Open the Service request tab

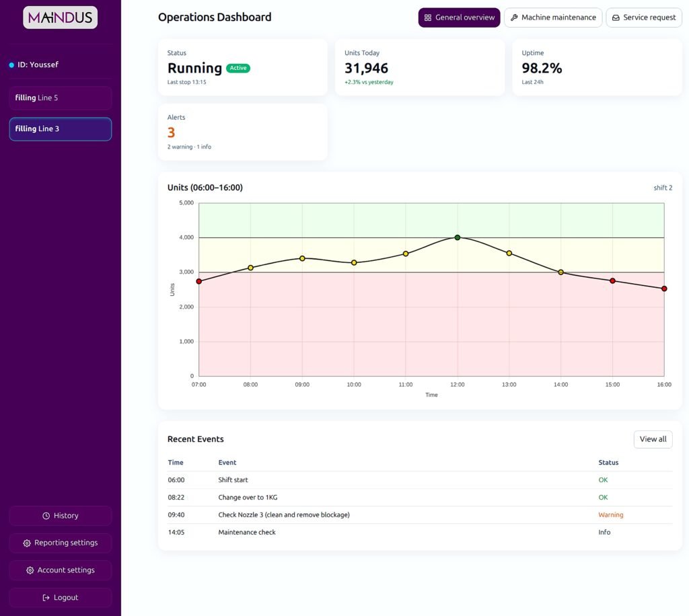point(644,17)
